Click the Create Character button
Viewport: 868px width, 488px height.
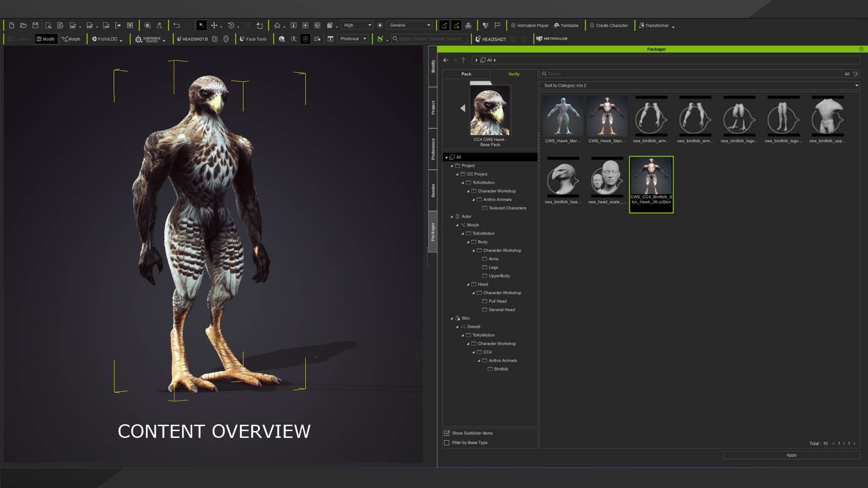(609, 25)
